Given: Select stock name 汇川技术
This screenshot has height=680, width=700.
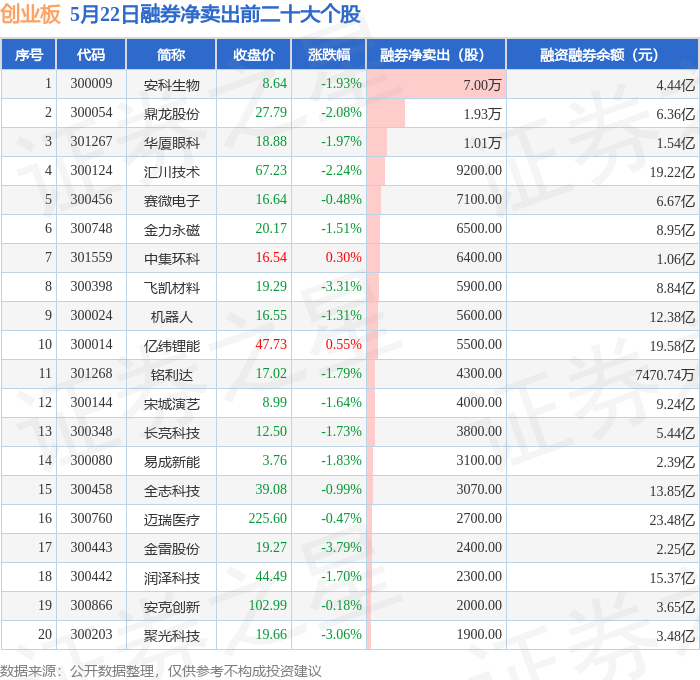Looking at the screenshot, I should (171, 172).
